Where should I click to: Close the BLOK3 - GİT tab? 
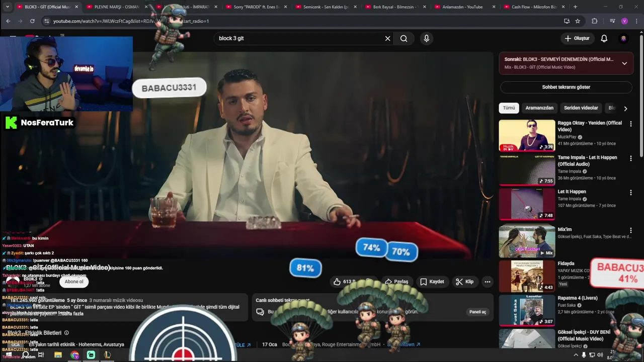pos(76,7)
